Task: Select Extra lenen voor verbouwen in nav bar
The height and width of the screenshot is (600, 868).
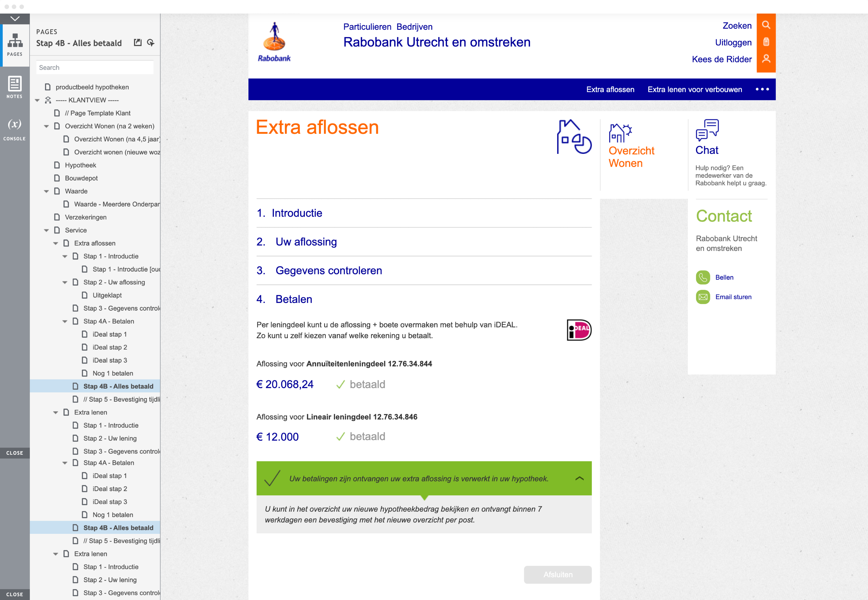Action: pos(695,89)
